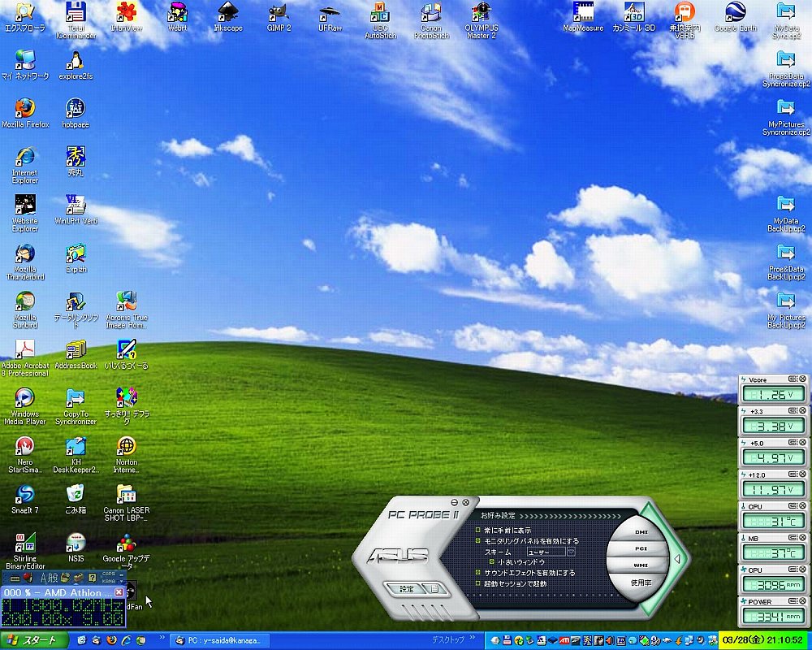Toggle CAPS on the IME language bar
Image resolution: width=812 pixels, height=650 pixels.
(x=109, y=574)
